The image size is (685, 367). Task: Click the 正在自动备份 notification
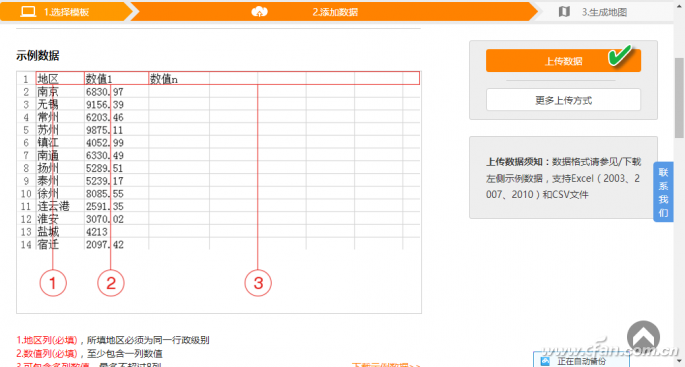coord(581,361)
